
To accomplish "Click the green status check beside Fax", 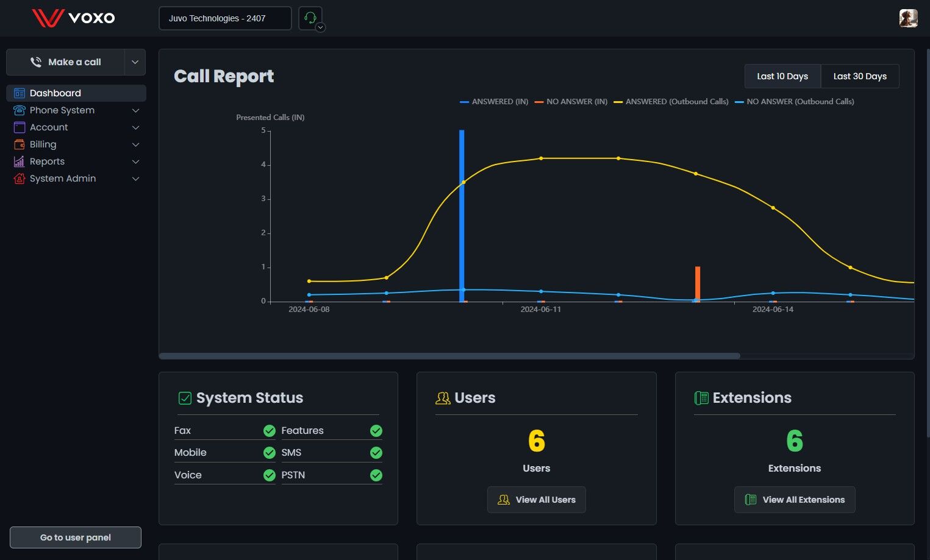I will [269, 431].
